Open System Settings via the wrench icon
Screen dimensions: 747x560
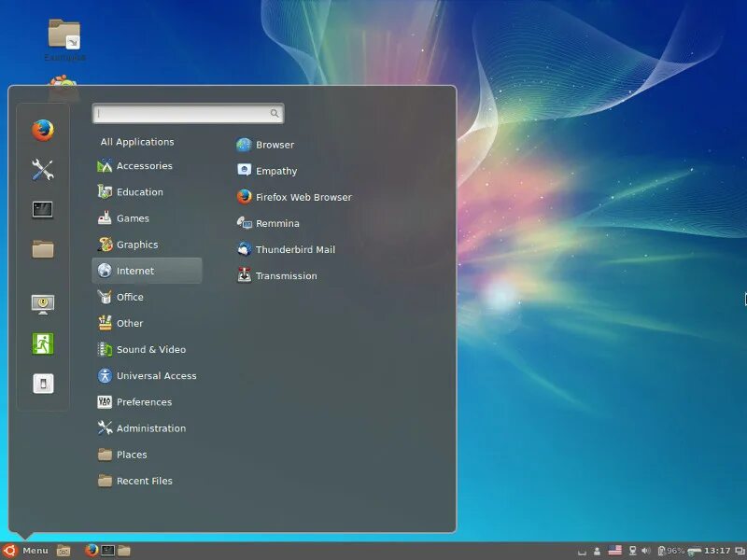41,171
